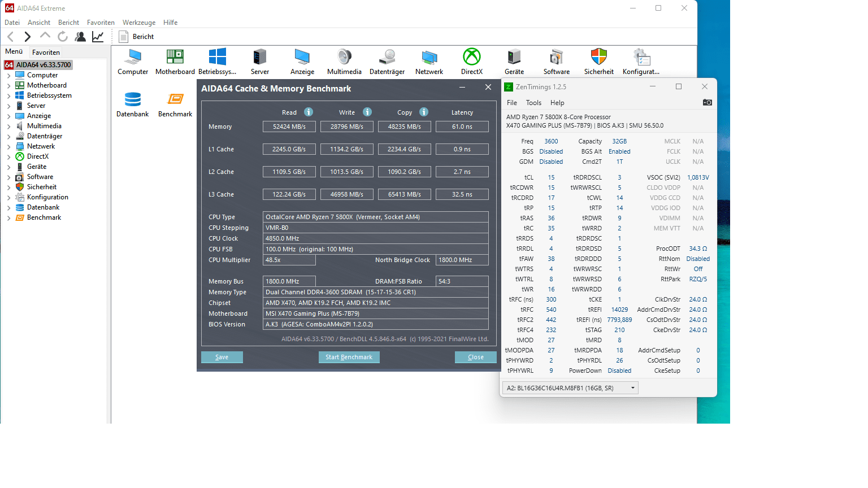This screenshot has width=868, height=488.
Task: Minimize the benchmark dialog
Action: point(462,87)
